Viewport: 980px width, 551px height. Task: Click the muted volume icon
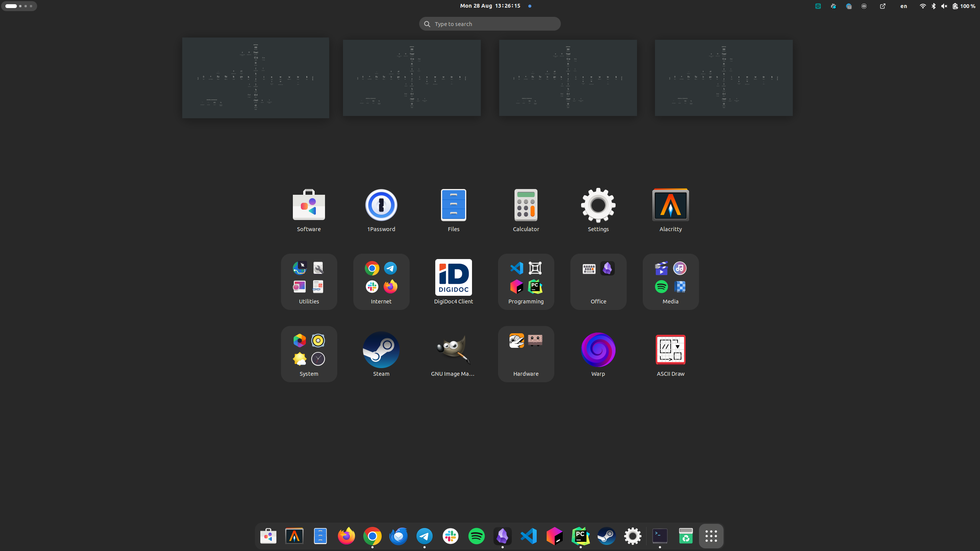coord(944,6)
